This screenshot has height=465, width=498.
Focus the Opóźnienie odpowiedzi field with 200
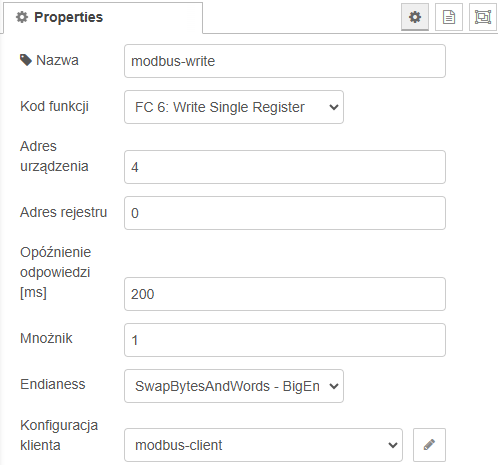point(285,294)
